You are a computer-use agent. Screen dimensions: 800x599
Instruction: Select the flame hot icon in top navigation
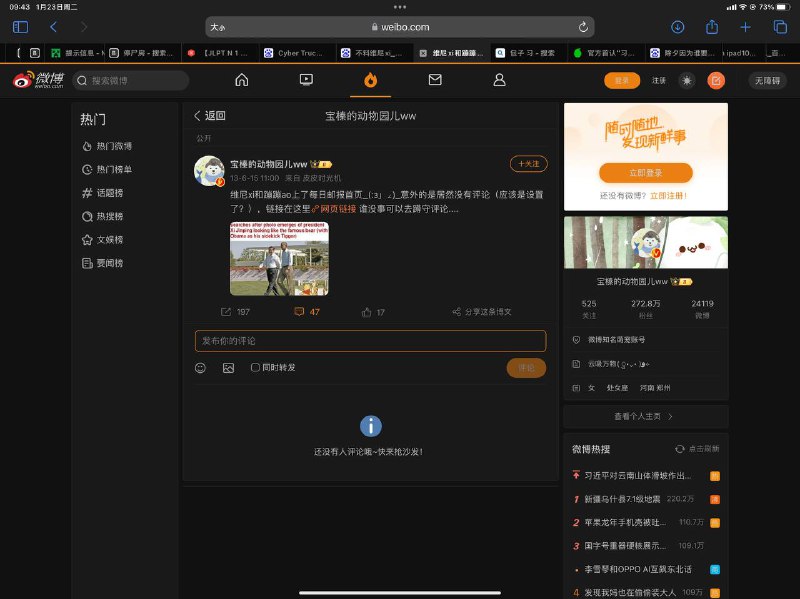coord(371,81)
